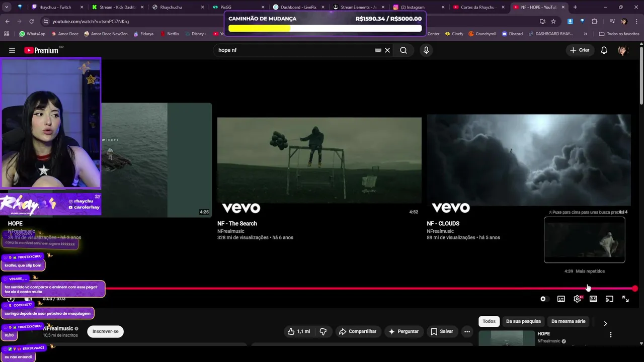Open the on-screen keyboard icon in search box

378,50
